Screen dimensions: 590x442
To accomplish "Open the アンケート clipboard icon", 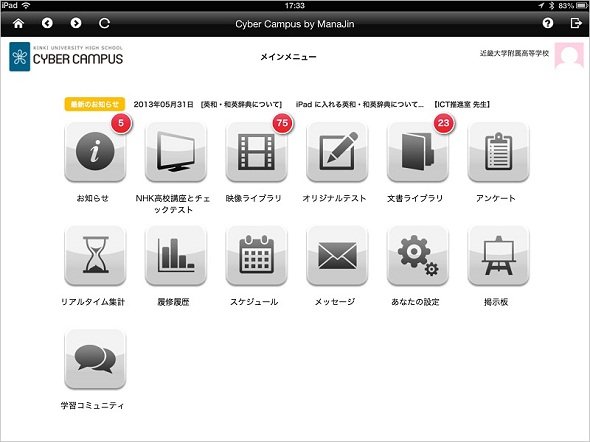I will pyautogui.click(x=498, y=152).
